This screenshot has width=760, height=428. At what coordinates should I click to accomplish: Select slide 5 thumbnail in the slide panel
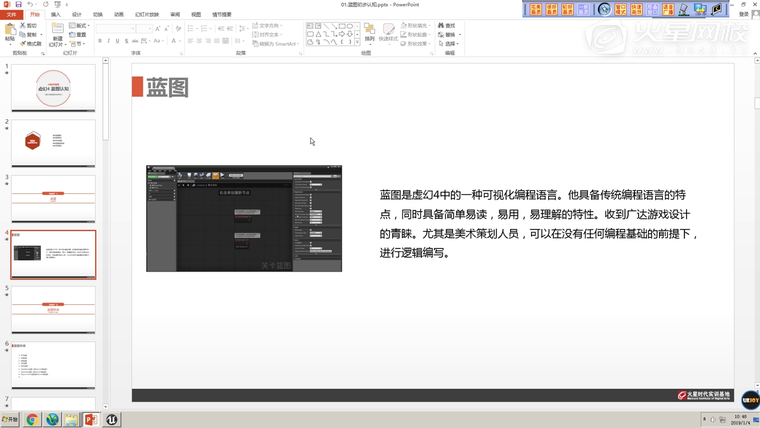click(x=54, y=309)
